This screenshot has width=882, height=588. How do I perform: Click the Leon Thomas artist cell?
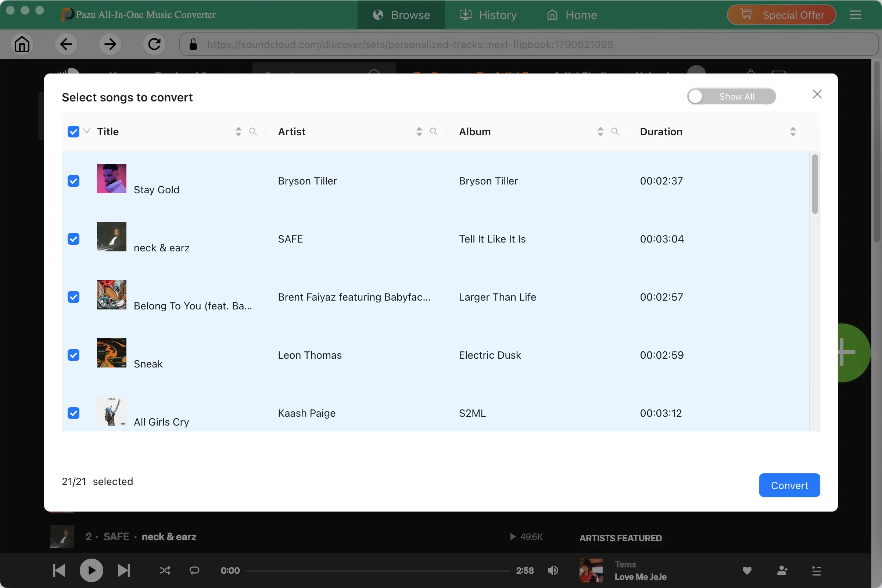click(310, 355)
